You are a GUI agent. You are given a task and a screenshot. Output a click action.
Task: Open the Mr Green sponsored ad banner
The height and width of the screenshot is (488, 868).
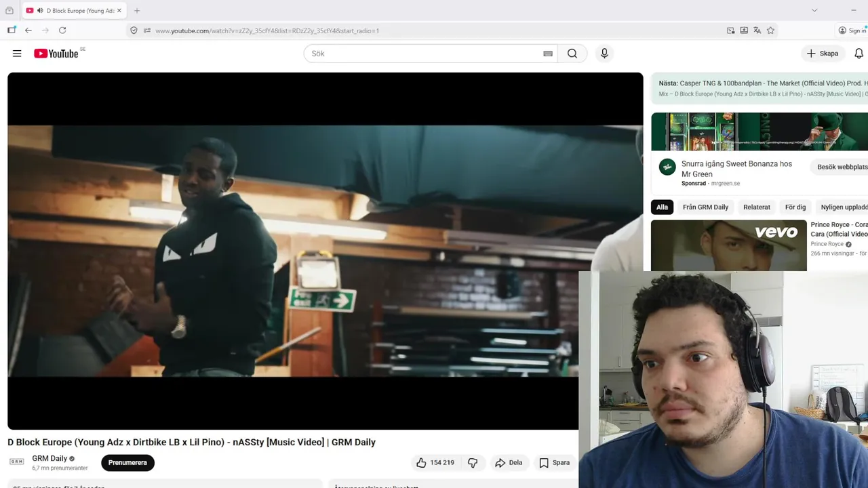coord(759,131)
